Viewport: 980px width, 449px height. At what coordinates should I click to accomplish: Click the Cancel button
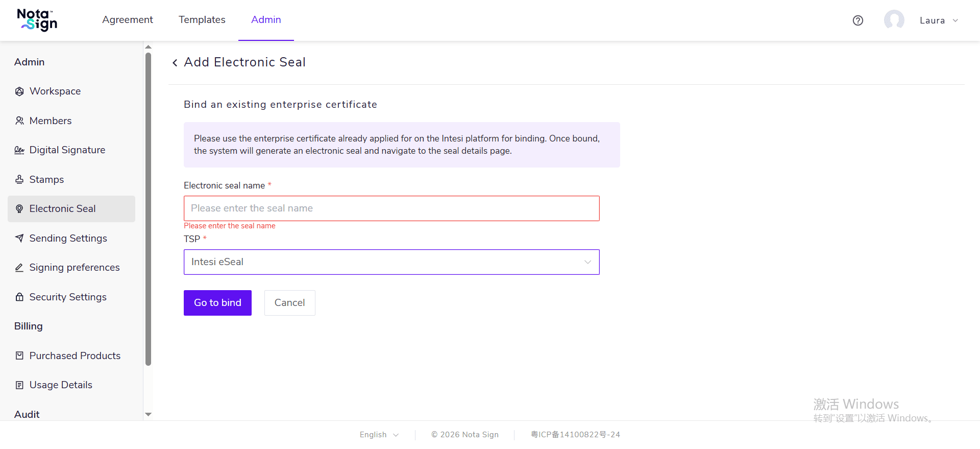coord(289,303)
